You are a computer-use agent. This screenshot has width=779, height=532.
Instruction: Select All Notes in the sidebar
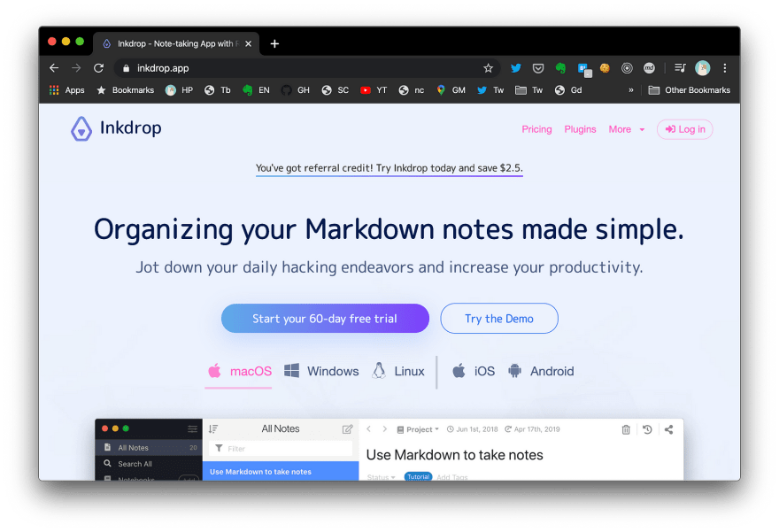click(149, 448)
